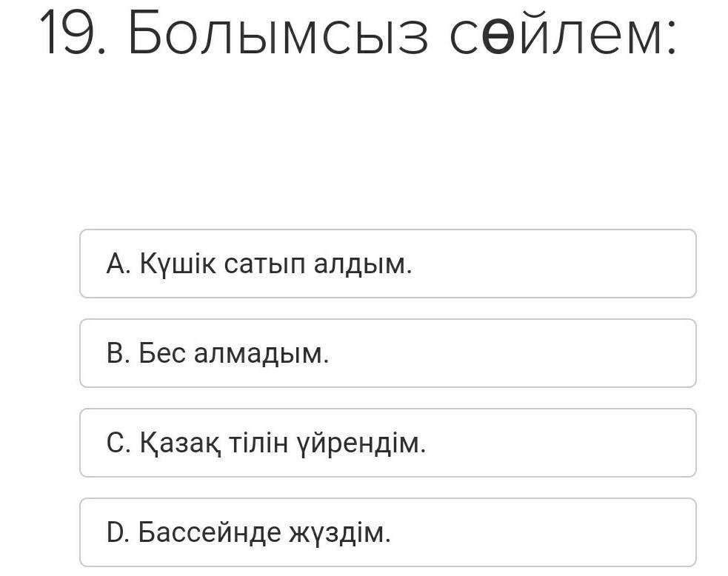
Task: Select answer A 'Күшік сатып алдым'
Action: click(387, 264)
